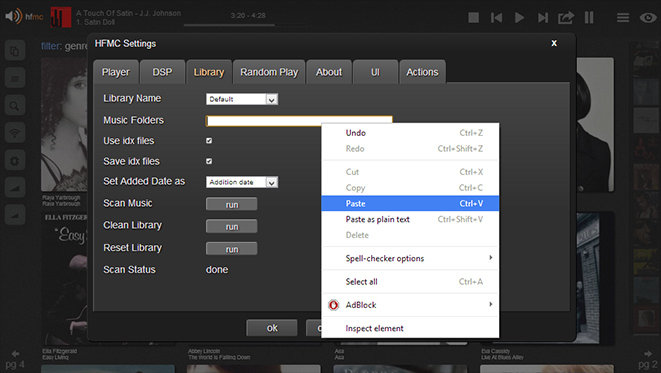Click the upper wedge ramp sidebar icon

(15, 188)
